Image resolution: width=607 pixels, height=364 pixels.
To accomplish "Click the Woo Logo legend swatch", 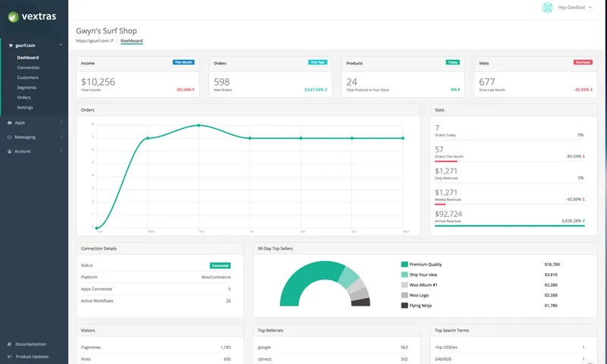I will pos(404,295).
